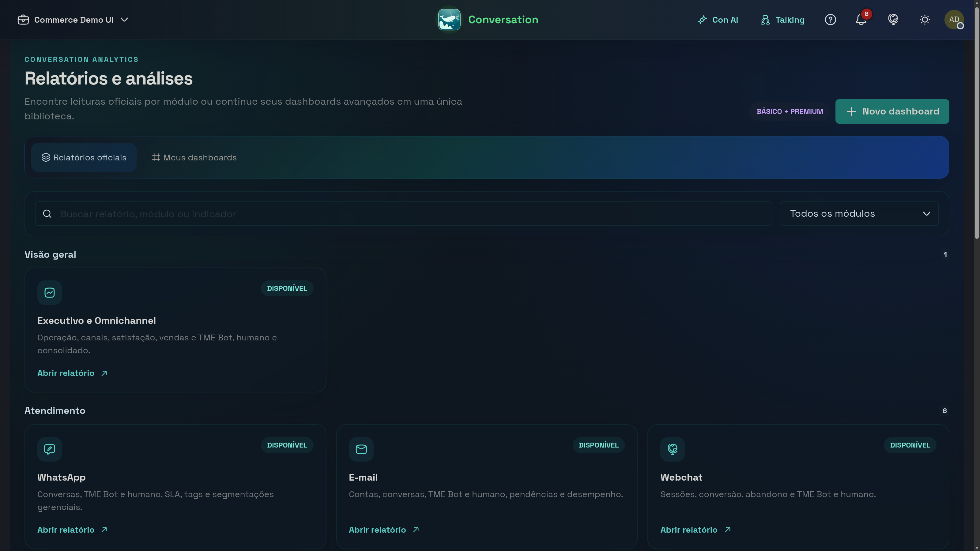Open the AD user avatar menu

954,20
